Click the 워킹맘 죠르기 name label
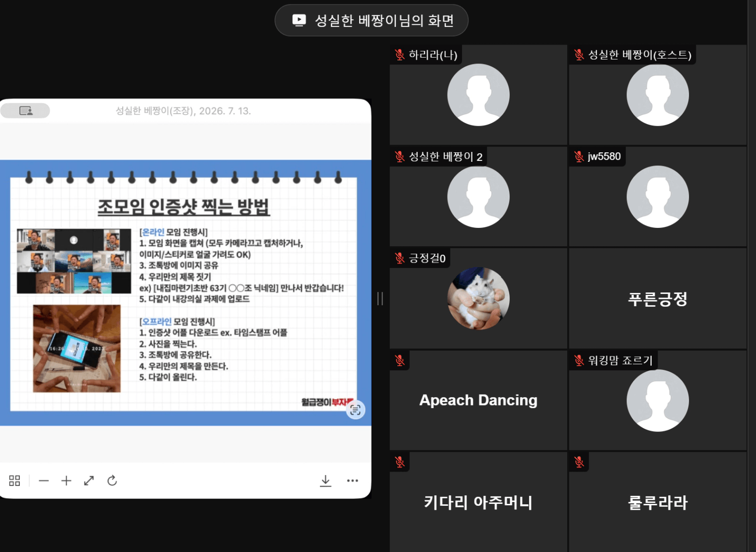The height and width of the screenshot is (552, 756). click(x=620, y=360)
